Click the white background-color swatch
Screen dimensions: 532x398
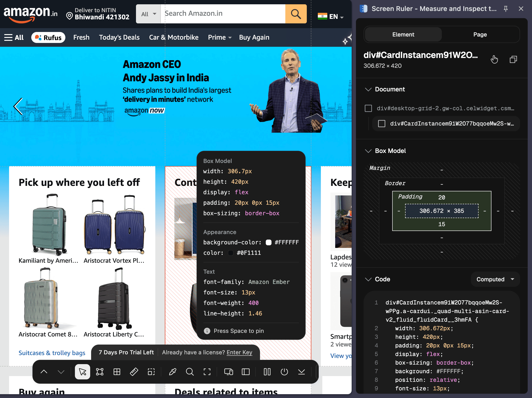pyautogui.click(x=268, y=242)
